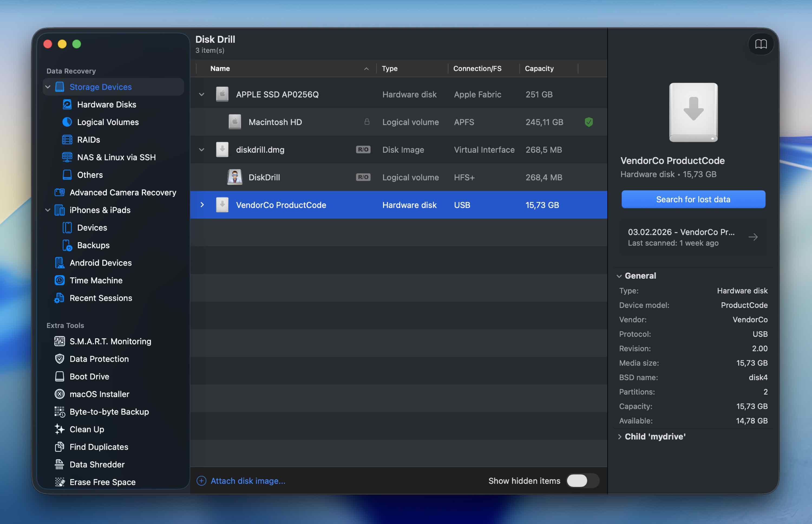Expand the VendorCo ProductCode row
This screenshot has width=812, height=524.
pos(202,205)
